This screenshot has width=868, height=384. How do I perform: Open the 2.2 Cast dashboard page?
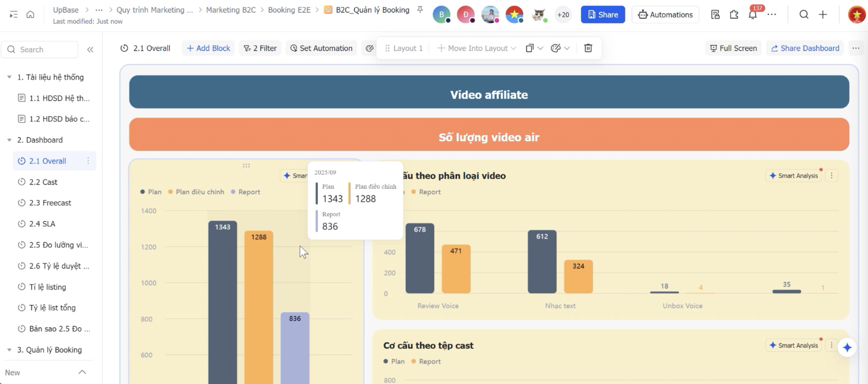(x=43, y=182)
